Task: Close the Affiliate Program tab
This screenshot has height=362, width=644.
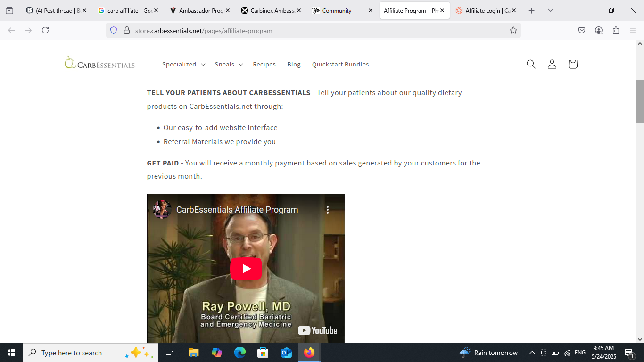Action: point(442,10)
